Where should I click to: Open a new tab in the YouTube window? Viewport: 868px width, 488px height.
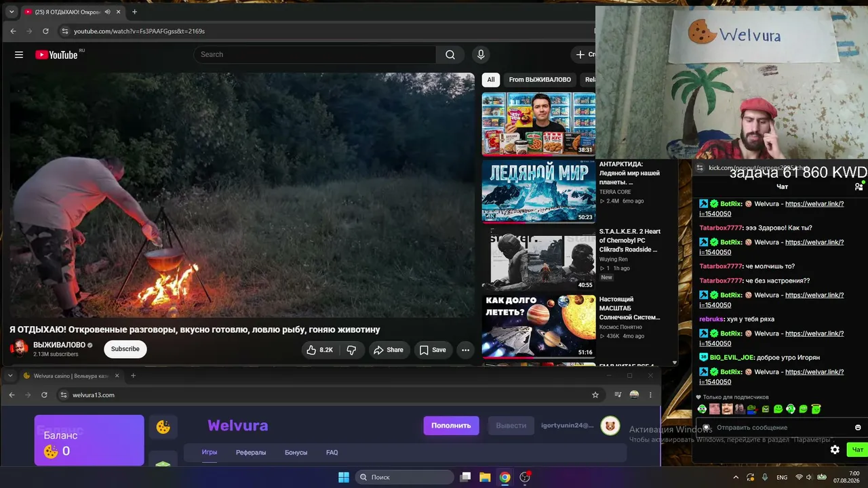point(134,12)
